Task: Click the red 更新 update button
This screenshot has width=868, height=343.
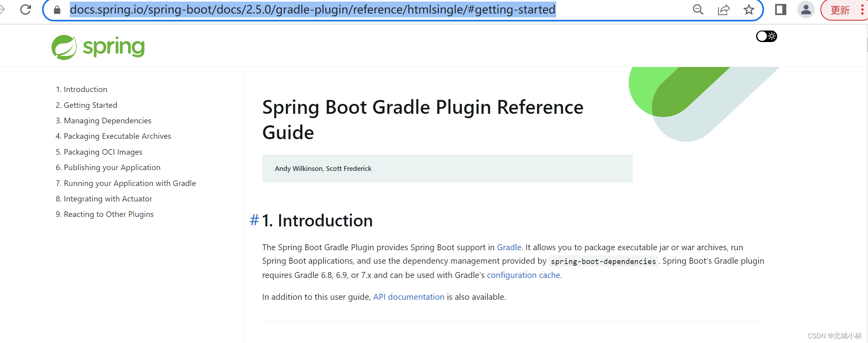Action: pyautogui.click(x=840, y=10)
